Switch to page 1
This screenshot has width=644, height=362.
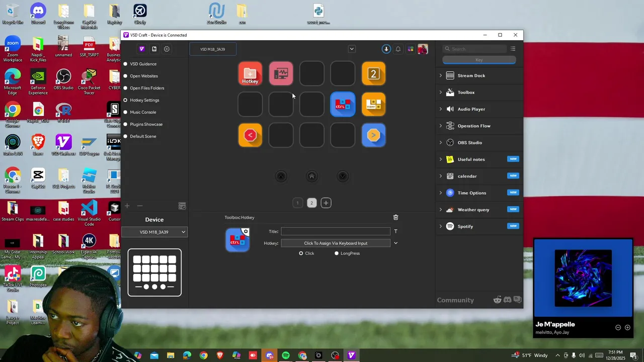point(297,203)
